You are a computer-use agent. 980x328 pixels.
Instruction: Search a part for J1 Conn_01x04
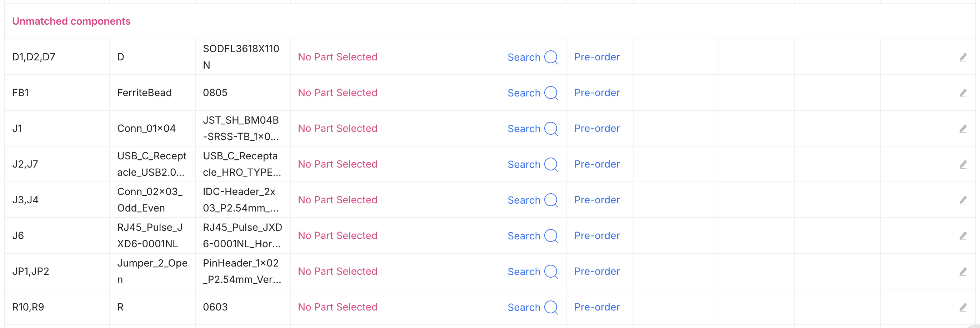532,129
